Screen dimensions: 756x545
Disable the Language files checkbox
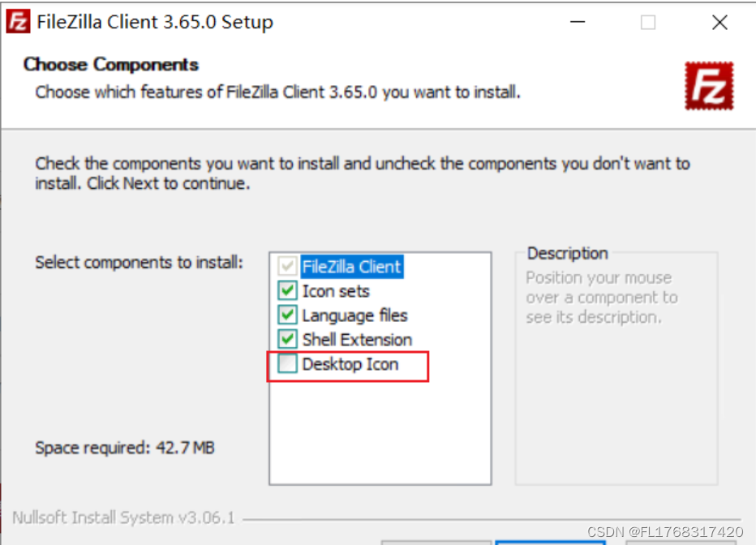coord(288,315)
